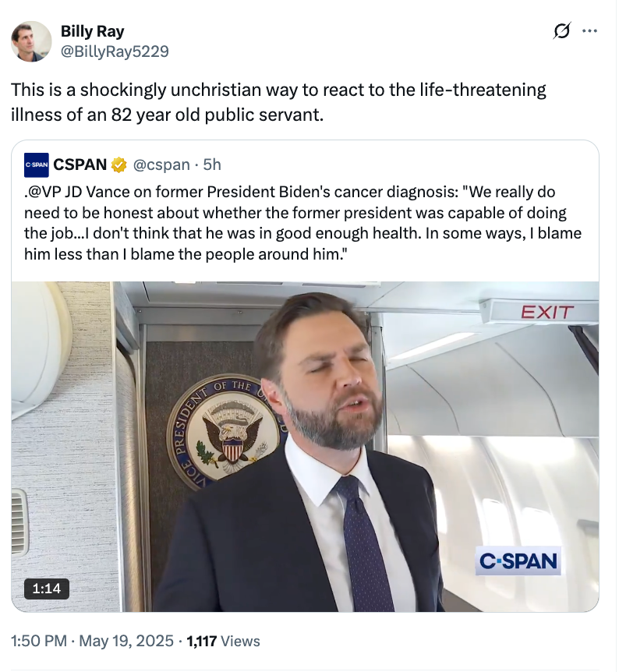Click the @VP mention in the tweet text

(47, 191)
